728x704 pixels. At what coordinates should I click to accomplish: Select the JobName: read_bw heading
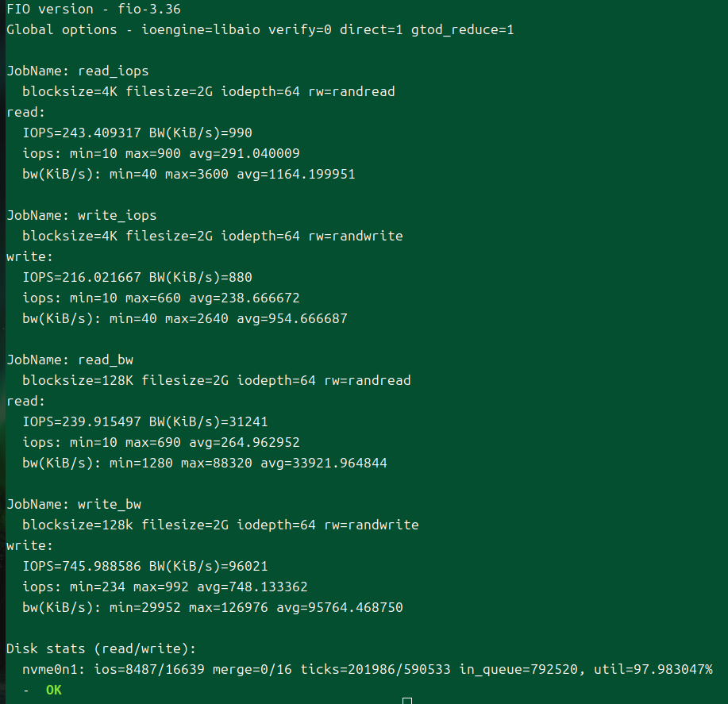click(x=70, y=360)
